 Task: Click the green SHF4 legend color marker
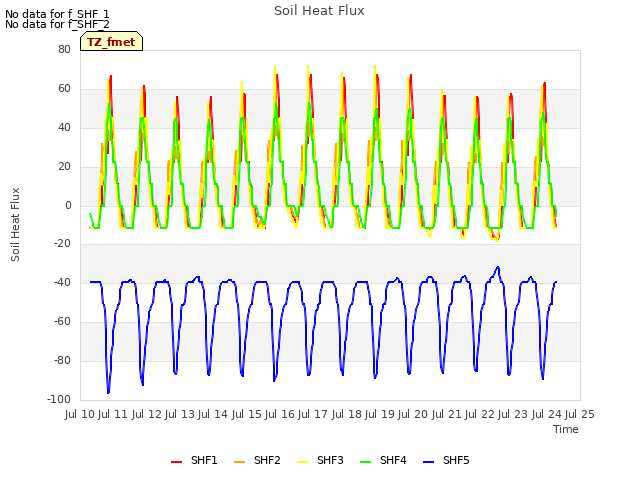366,462
